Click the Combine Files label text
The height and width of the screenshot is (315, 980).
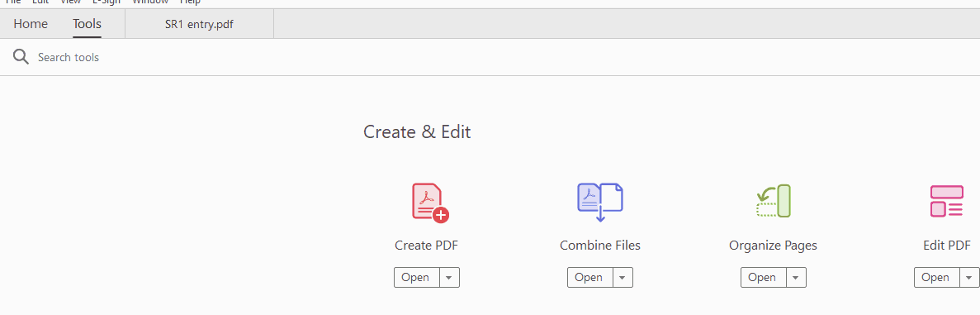coord(600,246)
